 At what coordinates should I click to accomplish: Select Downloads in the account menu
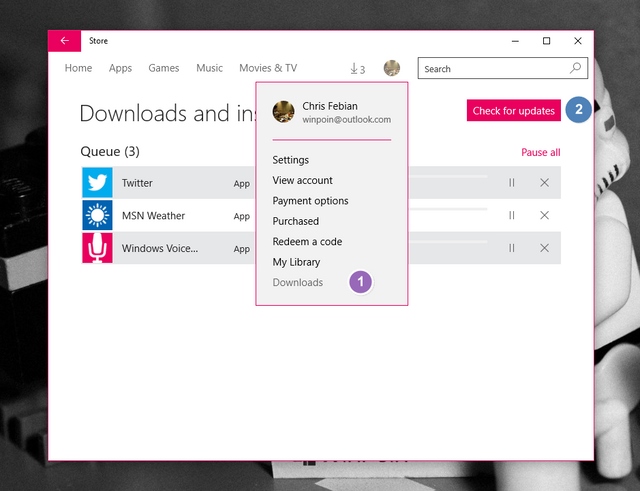(x=298, y=282)
